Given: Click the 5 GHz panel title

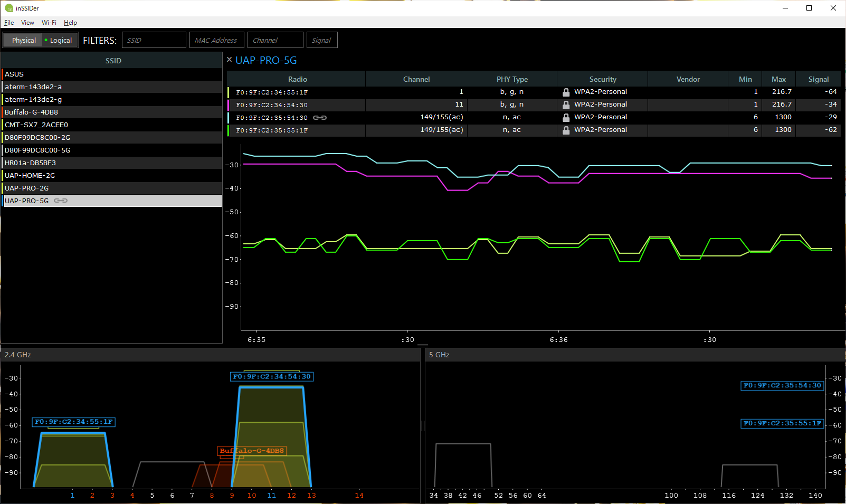Looking at the screenshot, I should (439, 355).
